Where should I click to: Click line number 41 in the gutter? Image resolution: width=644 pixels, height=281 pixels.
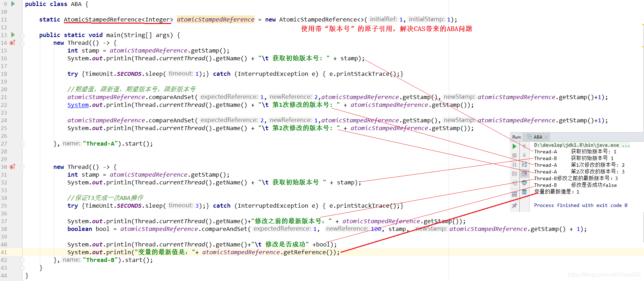click(4, 252)
